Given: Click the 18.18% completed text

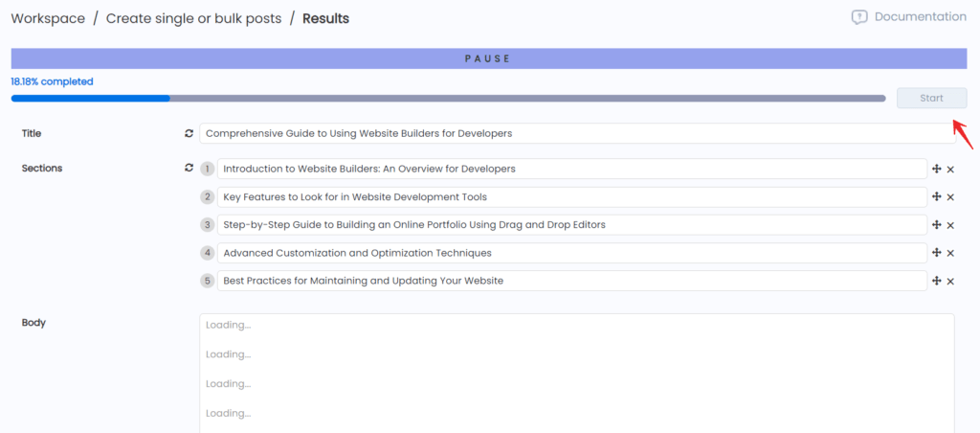Looking at the screenshot, I should pos(52,81).
